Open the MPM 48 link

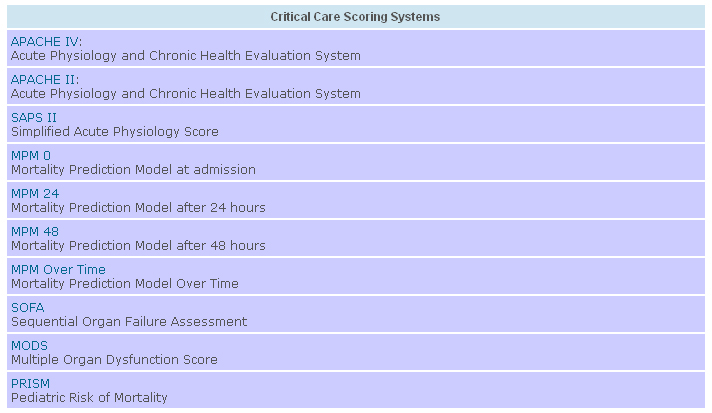pos(35,232)
